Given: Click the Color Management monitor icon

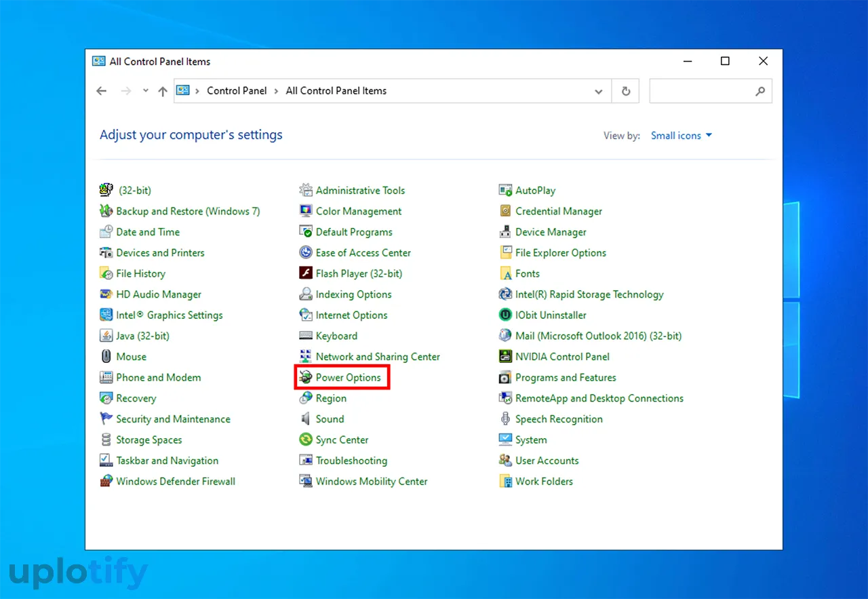Looking at the screenshot, I should coord(306,211).
